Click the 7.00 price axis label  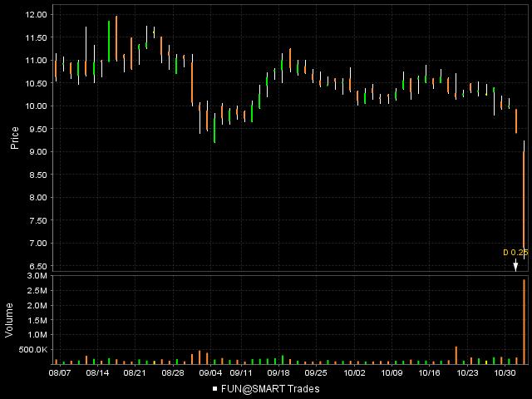(x=38, y=244)
